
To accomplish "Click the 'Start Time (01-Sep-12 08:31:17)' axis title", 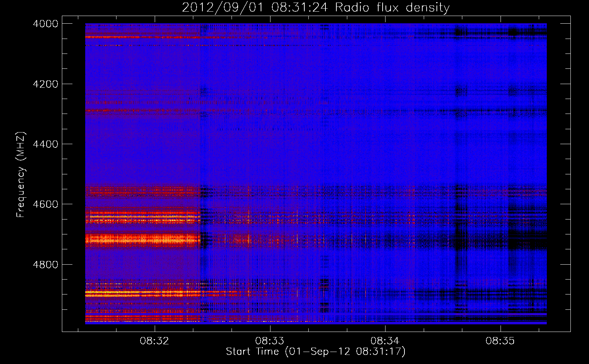I will 316,352.
